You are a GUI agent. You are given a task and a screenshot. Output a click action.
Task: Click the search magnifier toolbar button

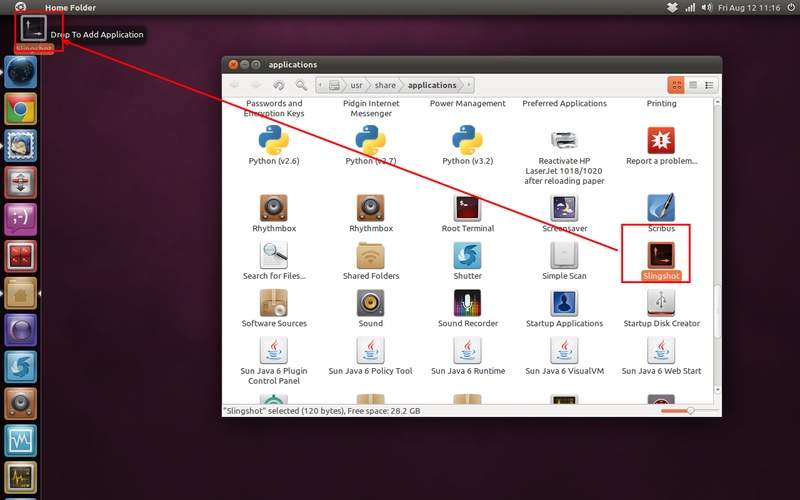[301, 85]
